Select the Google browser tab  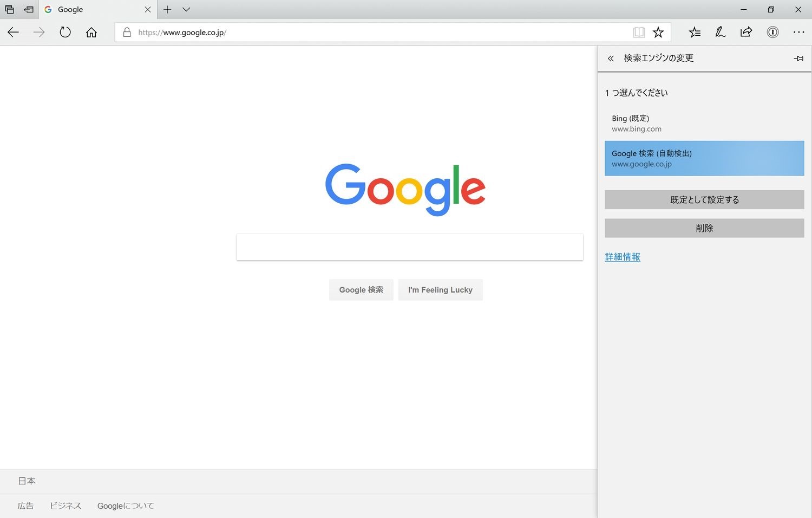[98, 9]
